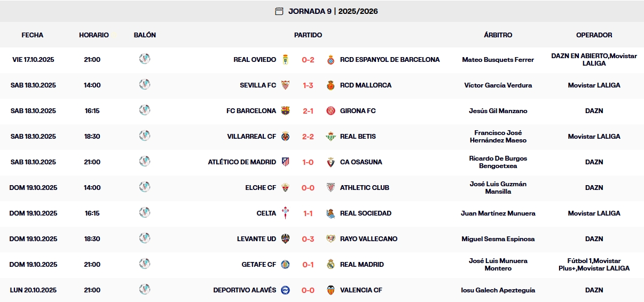
Task: Click the Real Betis club crest
Action: [x=331, y=137]
